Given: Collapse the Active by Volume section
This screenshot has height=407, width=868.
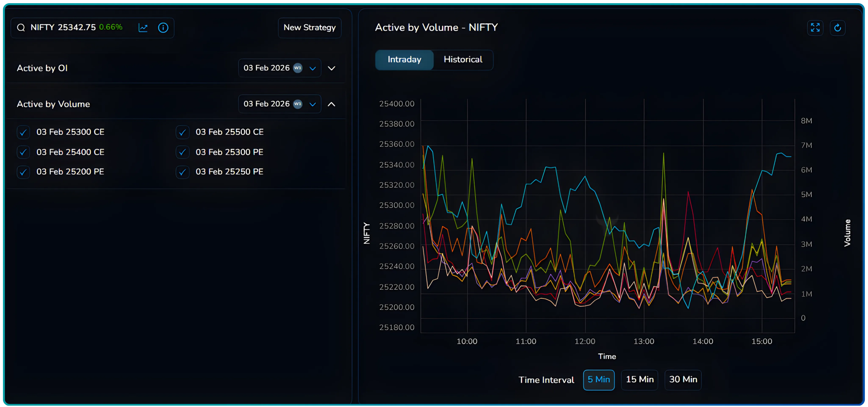Looking at the screenshot, I should (x=332, y=104).
